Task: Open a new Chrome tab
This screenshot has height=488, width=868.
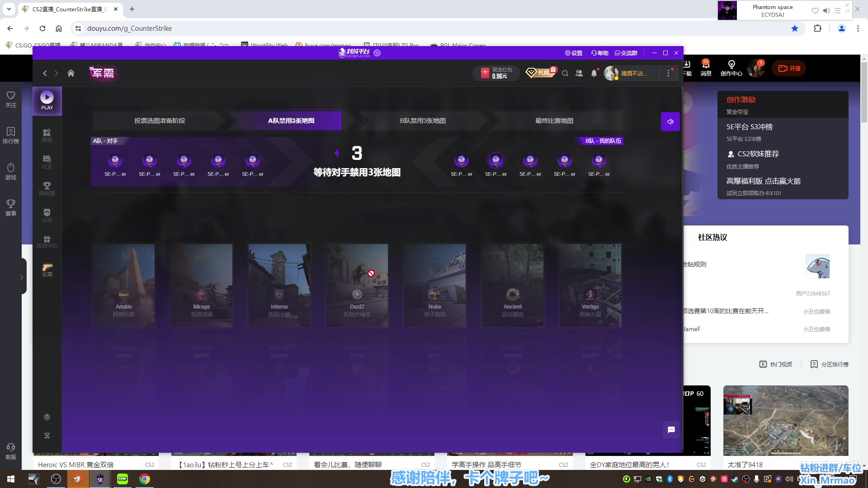Action: (x=132, y=9)
